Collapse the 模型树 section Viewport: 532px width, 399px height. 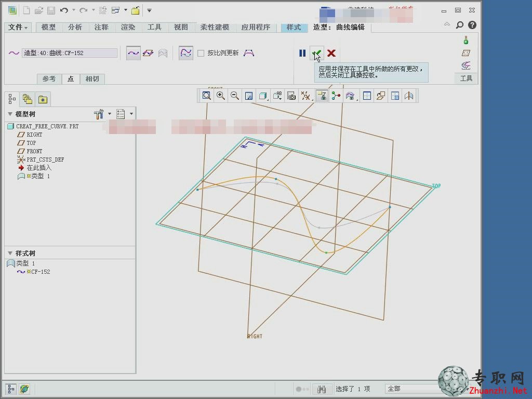(10, 114)
